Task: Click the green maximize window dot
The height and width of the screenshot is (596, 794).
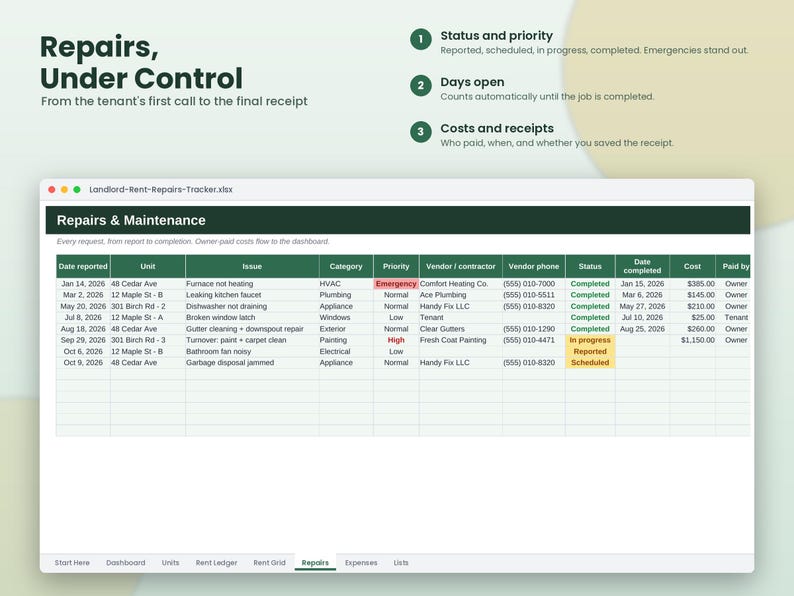Action: coord(77,189)
